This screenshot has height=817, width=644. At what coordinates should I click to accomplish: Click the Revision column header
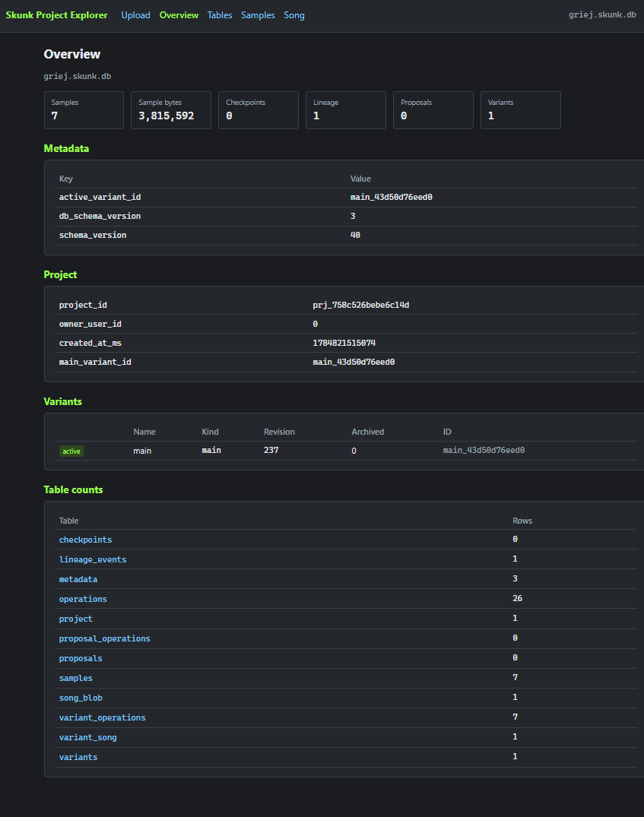coord(279,432)
